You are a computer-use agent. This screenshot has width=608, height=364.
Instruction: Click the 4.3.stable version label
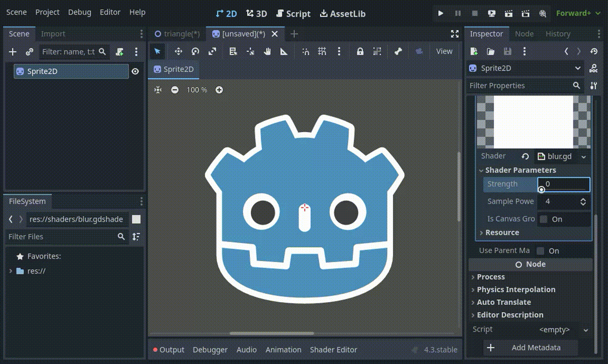441,350
